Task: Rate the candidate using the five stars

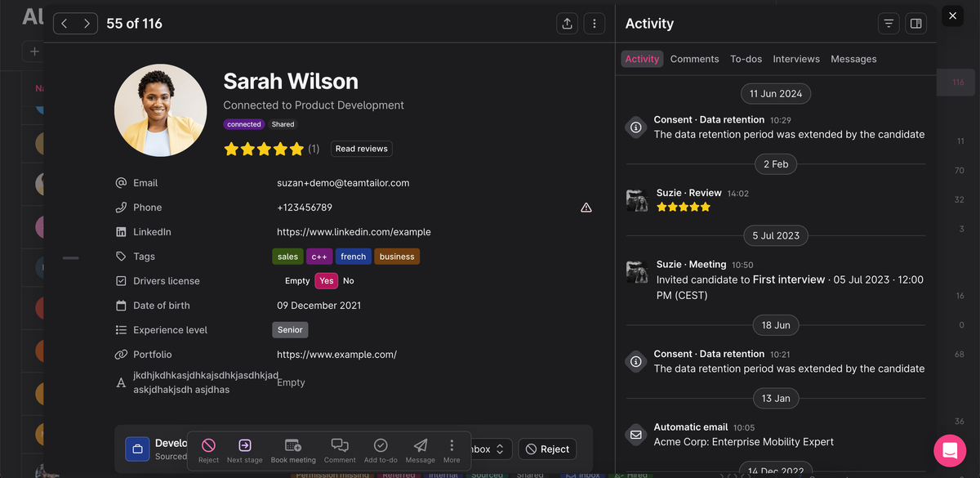Action: [264, 149]
